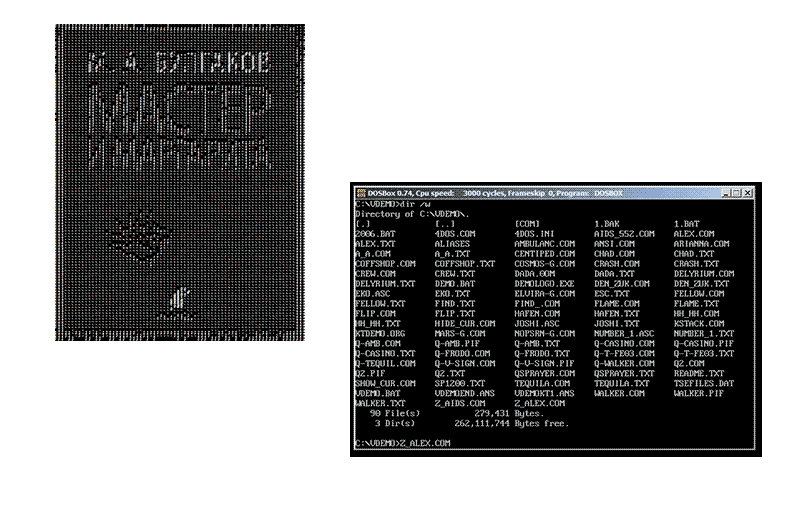This screenshot has width=800, height=506.
Task: Click the VDEMOEND.ANS file name
Action: (x=463, y=393)
